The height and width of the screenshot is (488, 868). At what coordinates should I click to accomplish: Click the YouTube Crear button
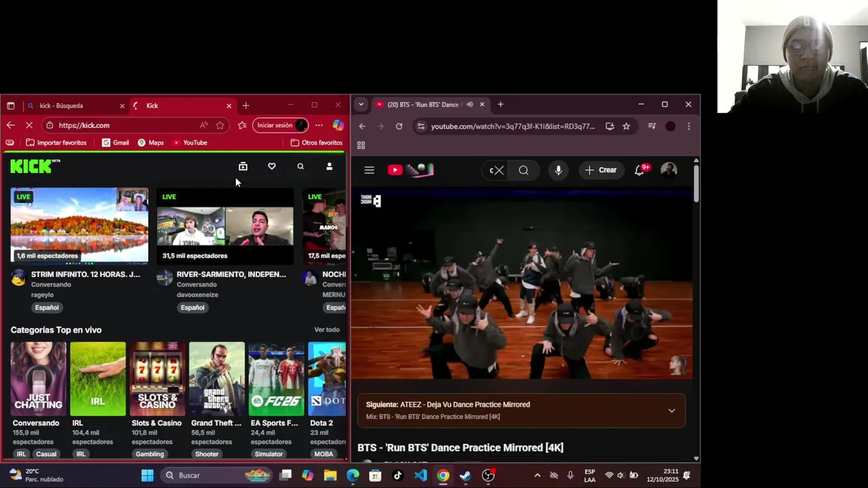pyautogui.click(x=601, y=170)
